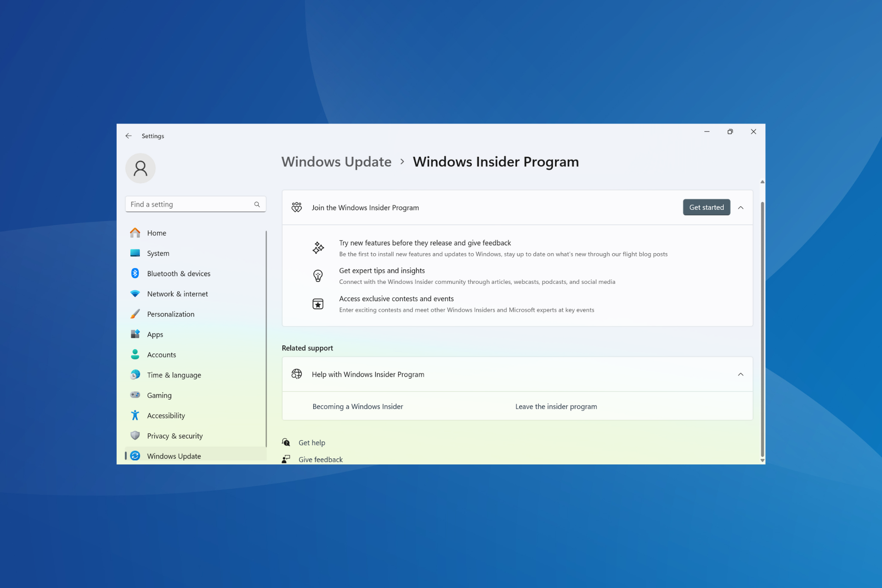The height and width of the screenshot is (588, 882).
Task: Open Accounts in sidebar
Action: [x=195, y=354]
